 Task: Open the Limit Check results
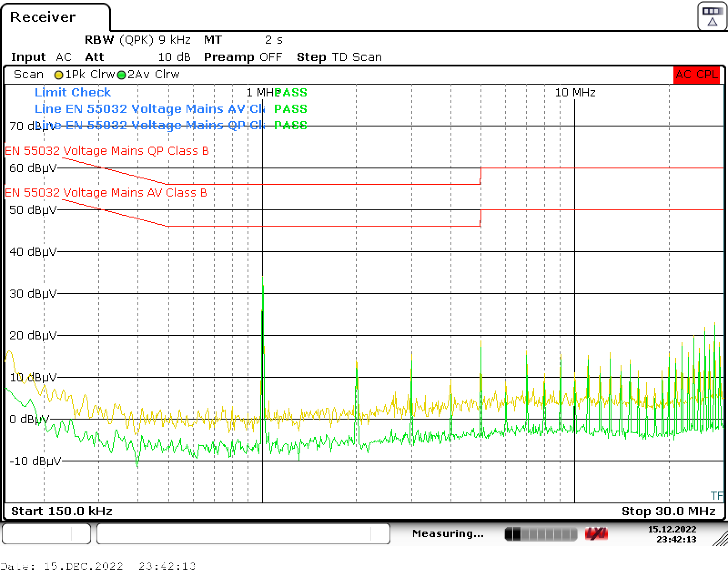[72, 92]
